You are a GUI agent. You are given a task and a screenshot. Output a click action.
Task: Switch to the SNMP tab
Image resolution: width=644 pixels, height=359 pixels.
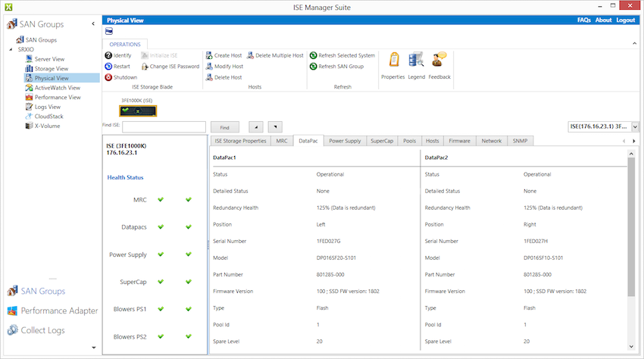[x=520, y=141]
